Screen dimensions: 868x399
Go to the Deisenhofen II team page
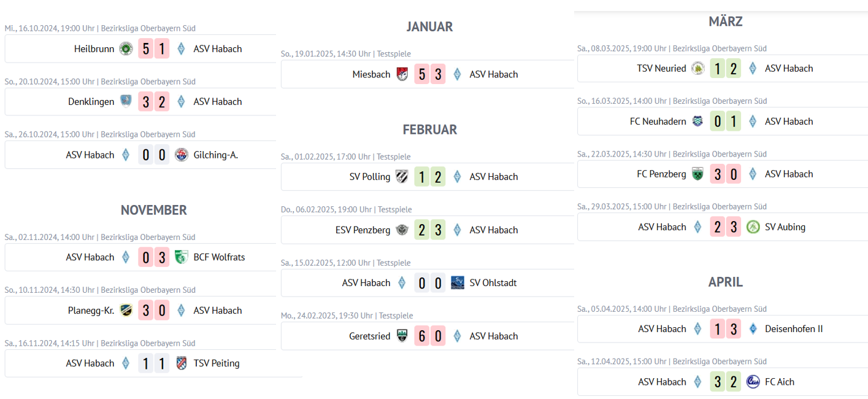click(794, 329)
